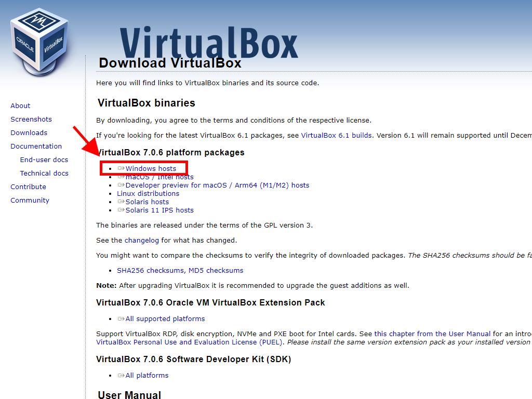
Task: Click the sentence about GPL version 3
Action: pyautogui.click(x=205, y=225)
